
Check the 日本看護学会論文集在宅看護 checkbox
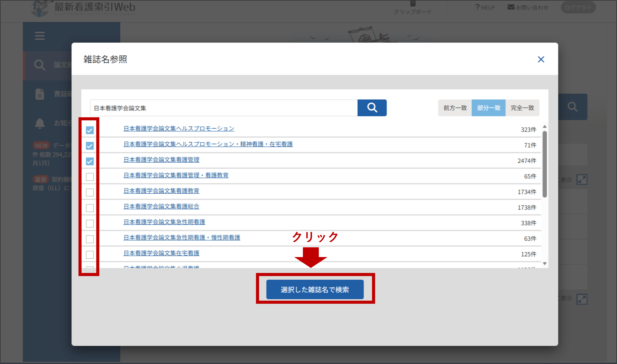pos(90,255)
